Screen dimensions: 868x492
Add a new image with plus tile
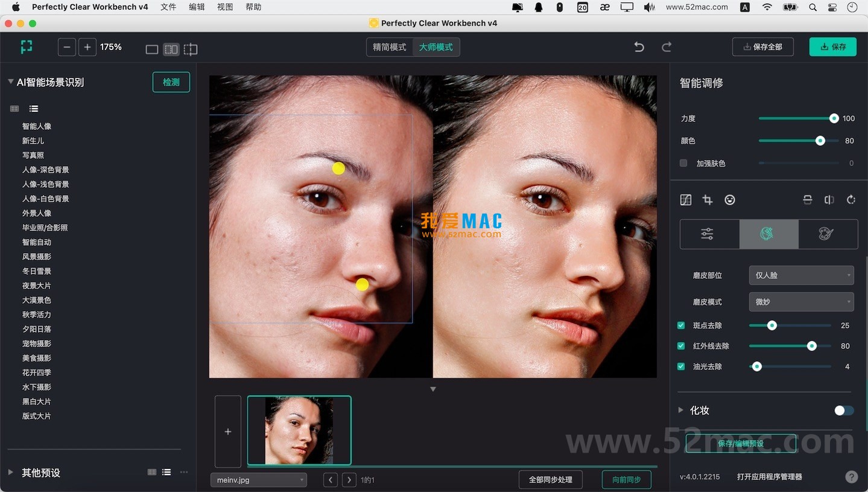click(228, 432)
